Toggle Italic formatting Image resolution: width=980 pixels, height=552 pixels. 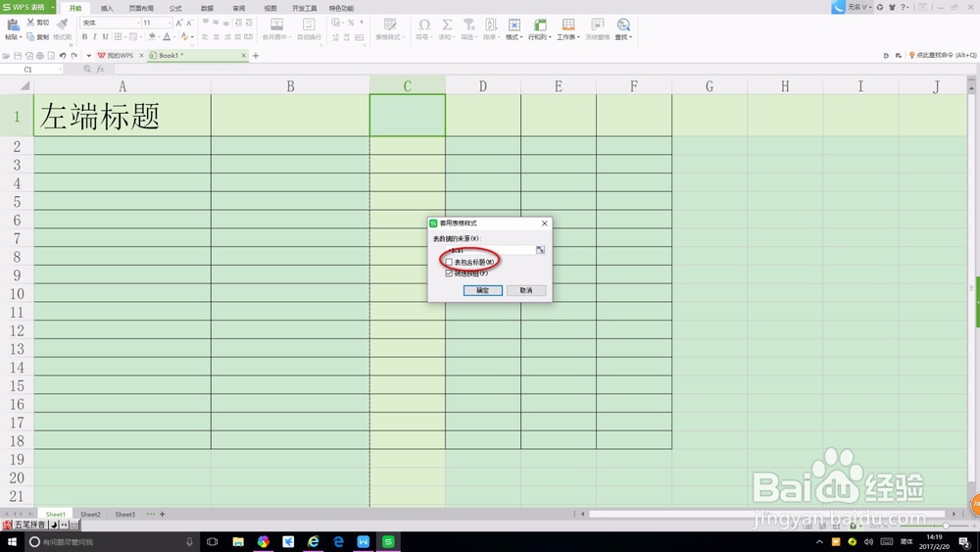click(x=95, y=37)
